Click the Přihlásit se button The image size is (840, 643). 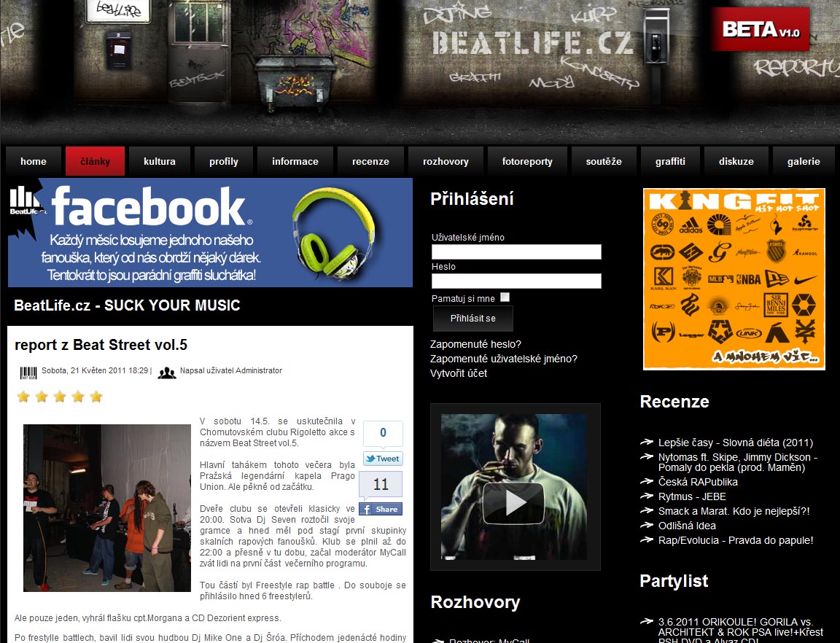[x=473, y=319]
